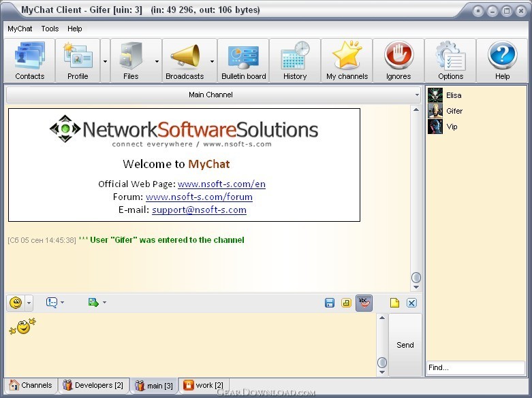532x398 pixels.
Task: Expand the Broadcasts dropdown arrow
Action: pyautogui.click(x=212, y=61)
